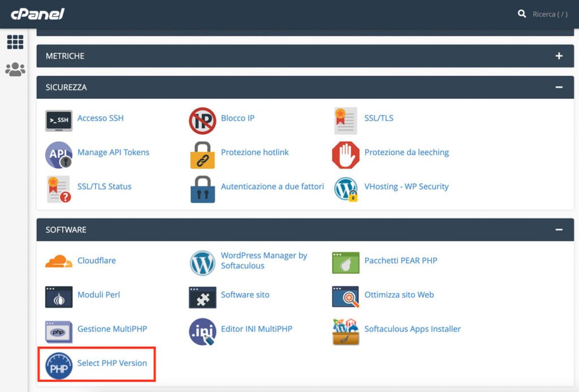
Task: Open the Cloudflare text link
Action: point(96,260)
